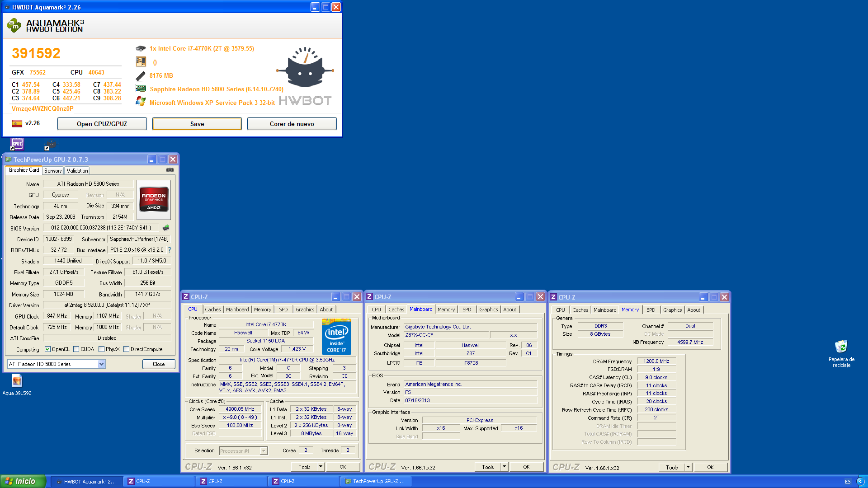This screenshot has height=488, width=868.
Task: Click the memory stick icon beside 8176 MB
Action: (141, 75)
